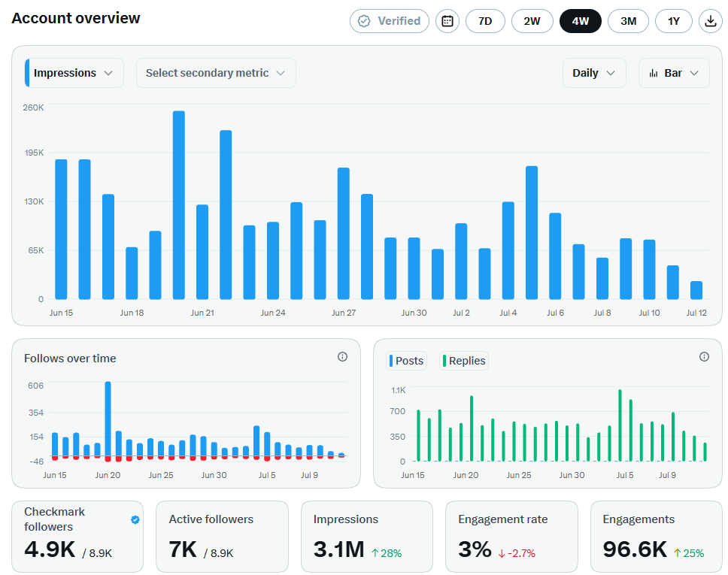This screenshot has width=728, height=575.
Task: Select the 4W time range
Action: tap(581, 21)
